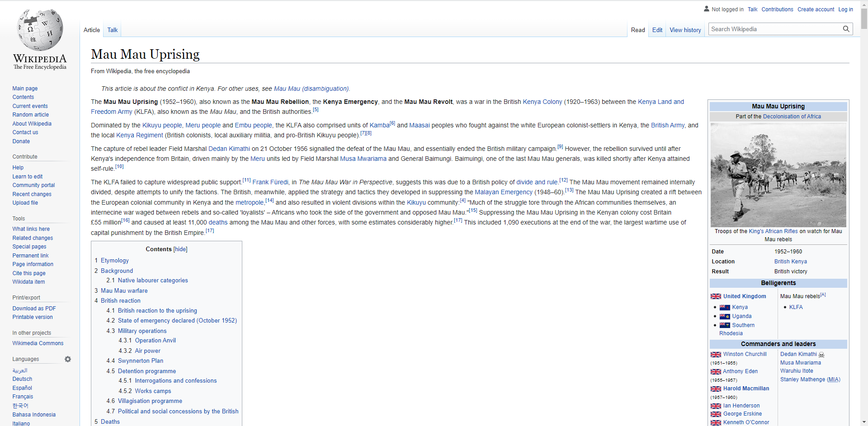Click the United Kingdom flag icon beside United Kingdom

click(x=716, y=296)
